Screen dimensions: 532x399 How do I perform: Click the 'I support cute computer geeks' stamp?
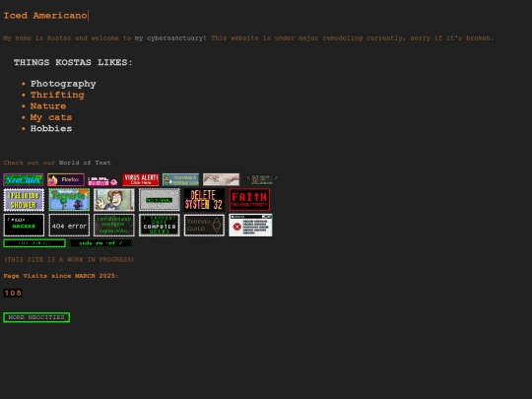pyautogui.click(x=160, y=225)
